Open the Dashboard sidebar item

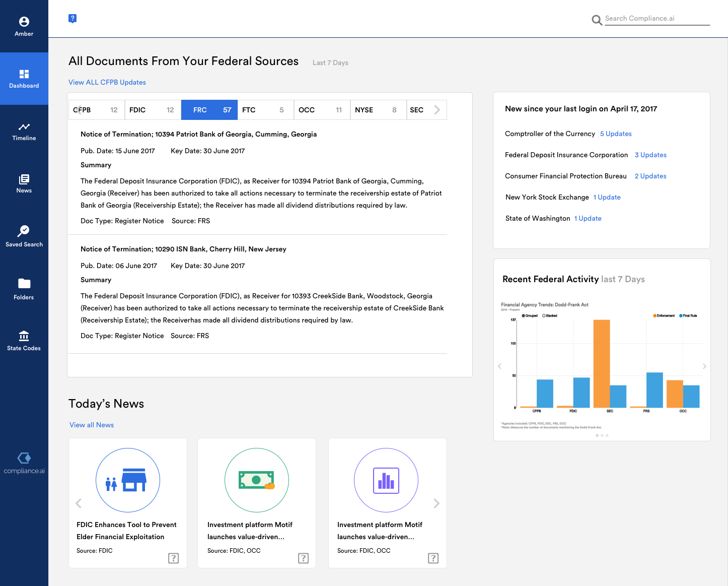[x=24, y=79]
